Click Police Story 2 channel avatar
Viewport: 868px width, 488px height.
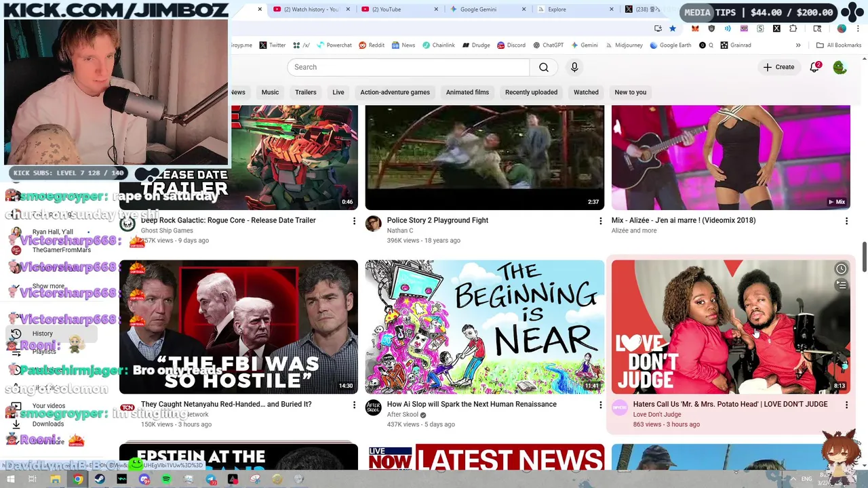pos(374,224)
